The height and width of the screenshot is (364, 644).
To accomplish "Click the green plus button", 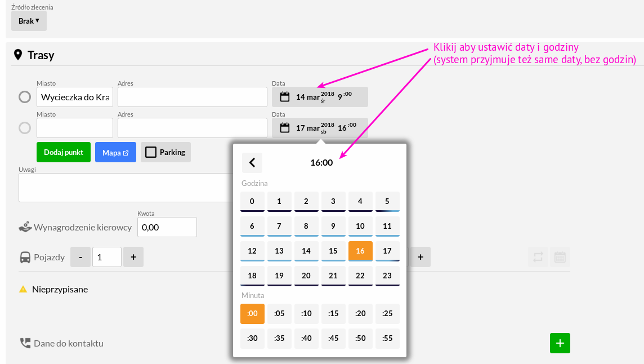I will 560,343.
